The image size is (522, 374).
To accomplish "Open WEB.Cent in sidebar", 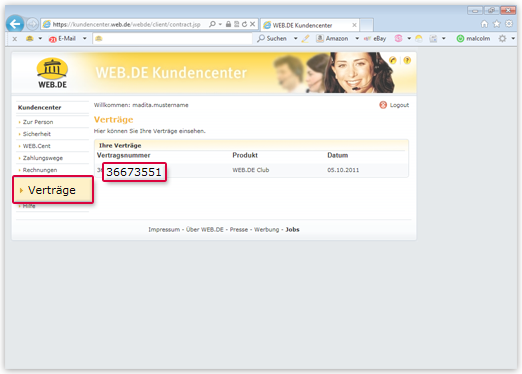I will tap(36, 146).
